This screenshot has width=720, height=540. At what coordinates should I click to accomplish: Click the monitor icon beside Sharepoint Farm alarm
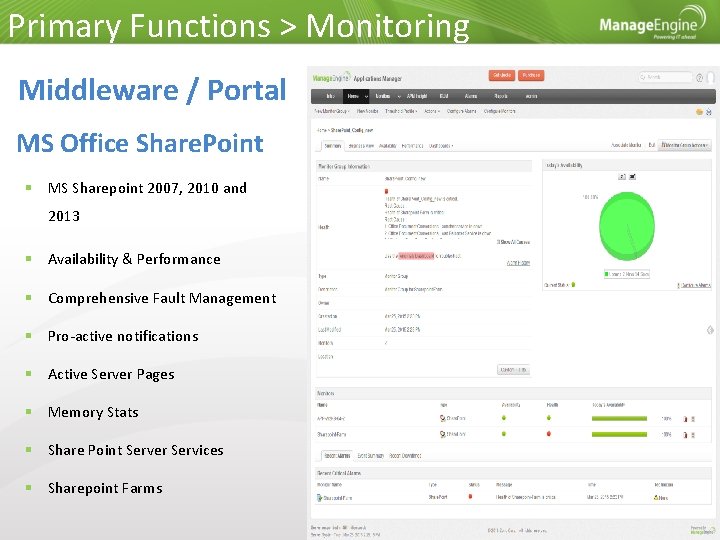pyautogui.click(x=320, y=498)
